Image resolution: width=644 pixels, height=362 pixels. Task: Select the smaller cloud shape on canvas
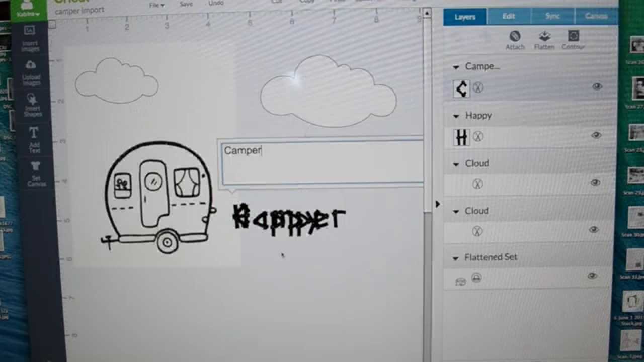(117, 80)
